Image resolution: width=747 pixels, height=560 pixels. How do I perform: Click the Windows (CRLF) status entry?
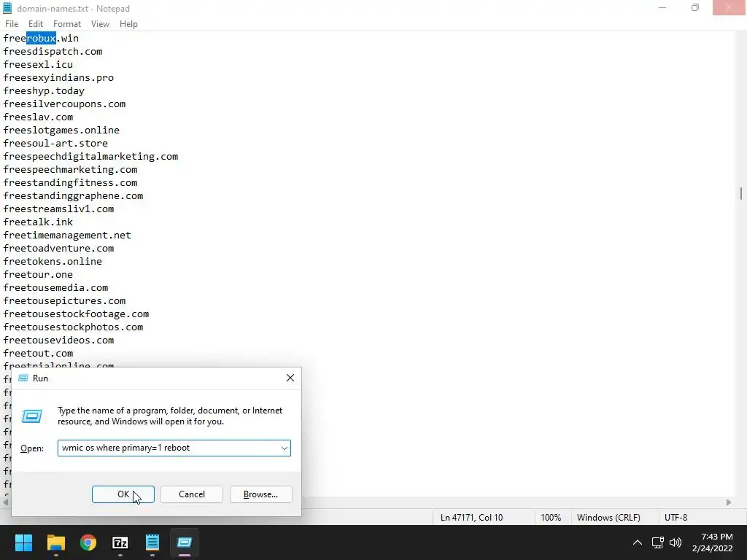click(x=608, y=518)
